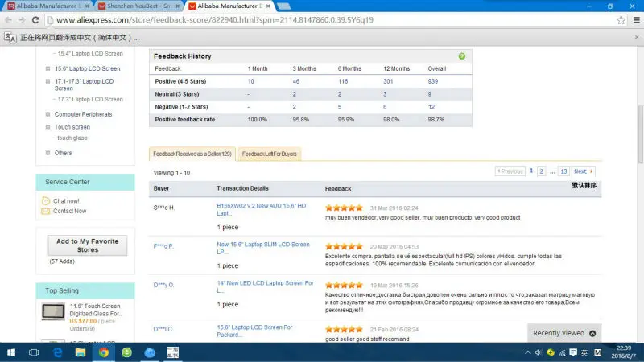Open blue bird app in taskbar
This screenshot has width=644, height=362.
tap(150, 352)
